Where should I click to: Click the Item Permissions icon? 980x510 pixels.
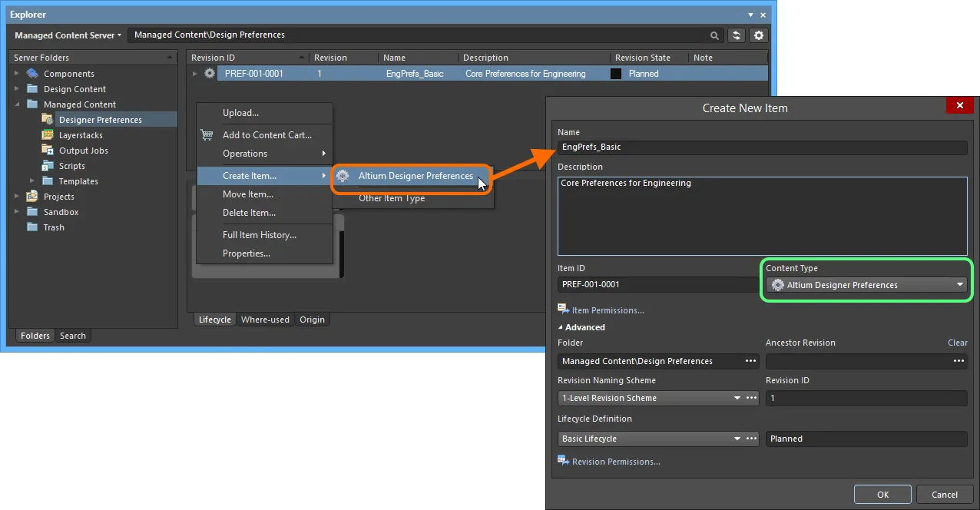tap(564, 310)
